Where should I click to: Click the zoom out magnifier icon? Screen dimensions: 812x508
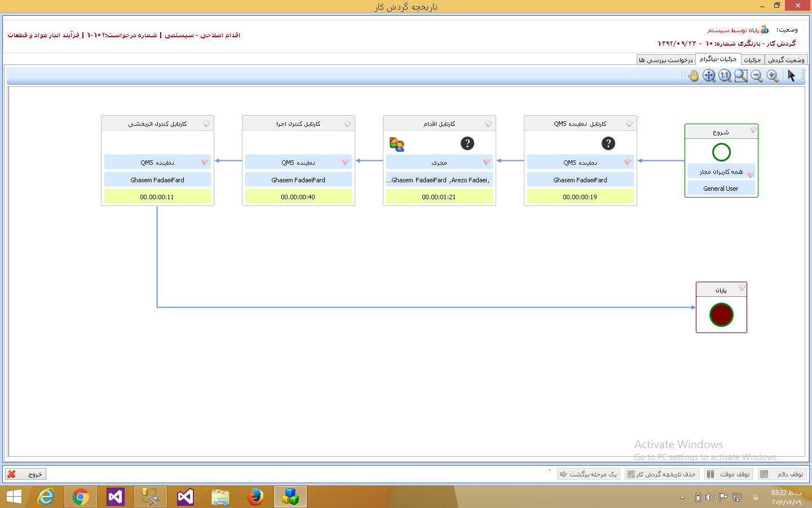point(757,76)
